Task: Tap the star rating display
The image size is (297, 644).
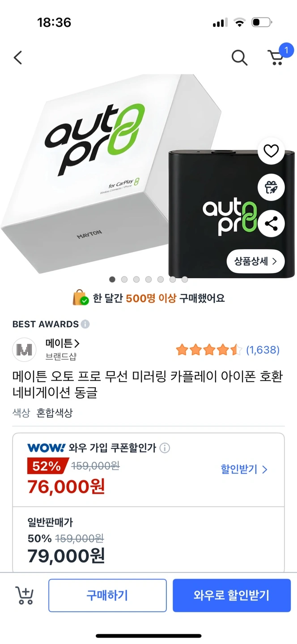Action: click(209, 350)
